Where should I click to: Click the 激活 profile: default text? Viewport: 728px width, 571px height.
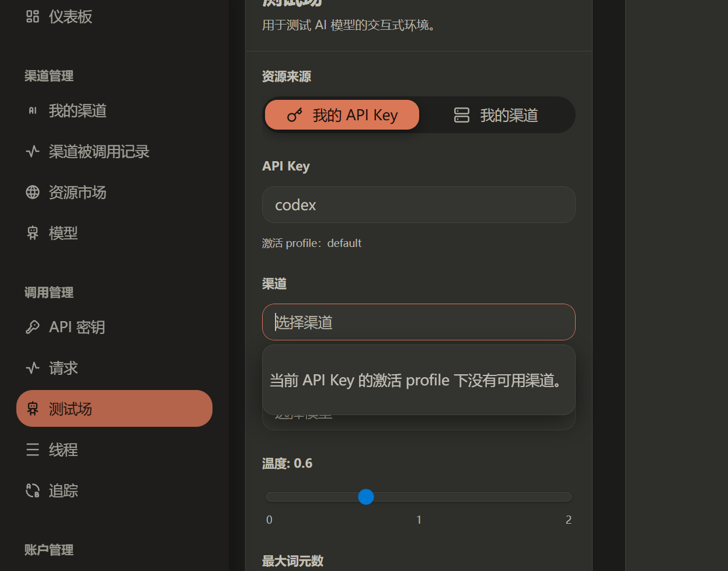point(312,243)
